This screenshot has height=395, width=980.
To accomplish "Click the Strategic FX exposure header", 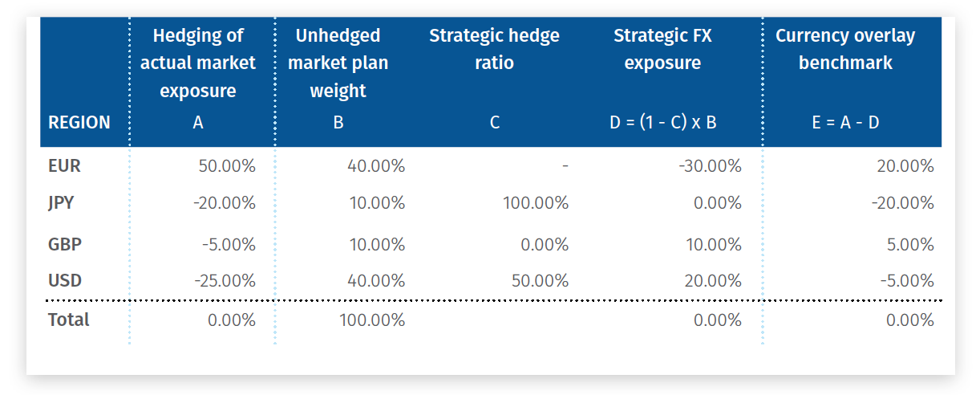I will 662,49.
